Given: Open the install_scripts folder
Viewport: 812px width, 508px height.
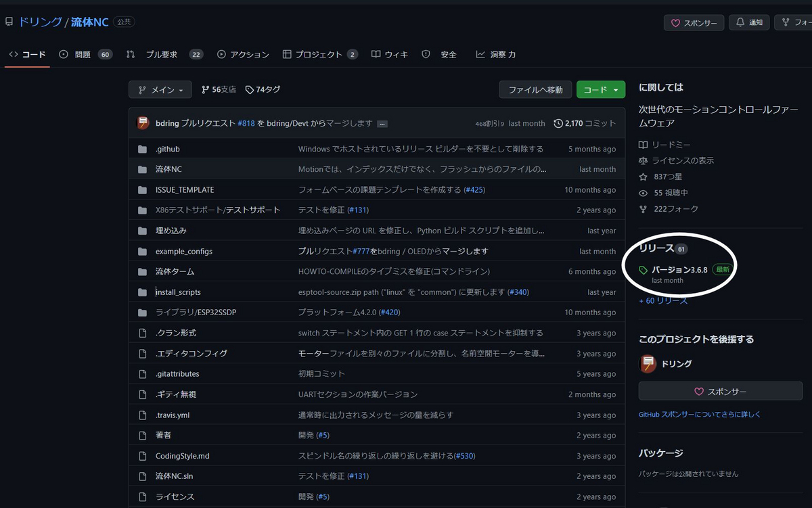Looking at the screenshot, I should click(178, 292).
